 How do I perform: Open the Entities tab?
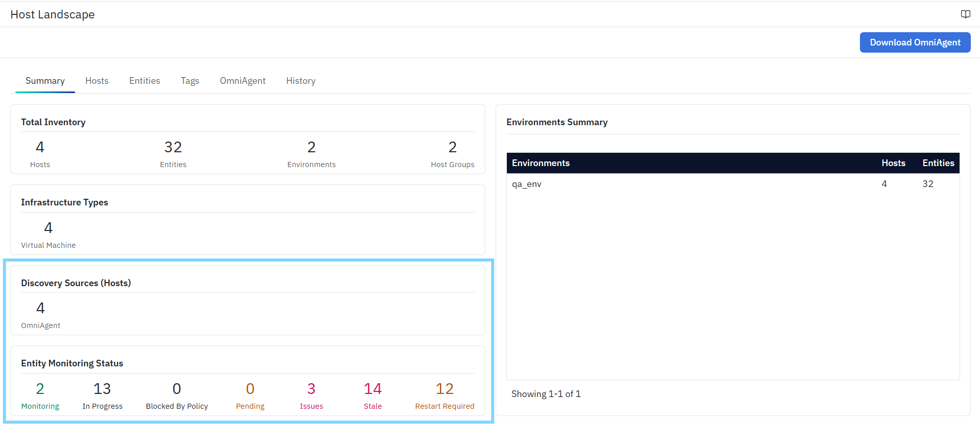pyautogui.click(x=145, y=81)
